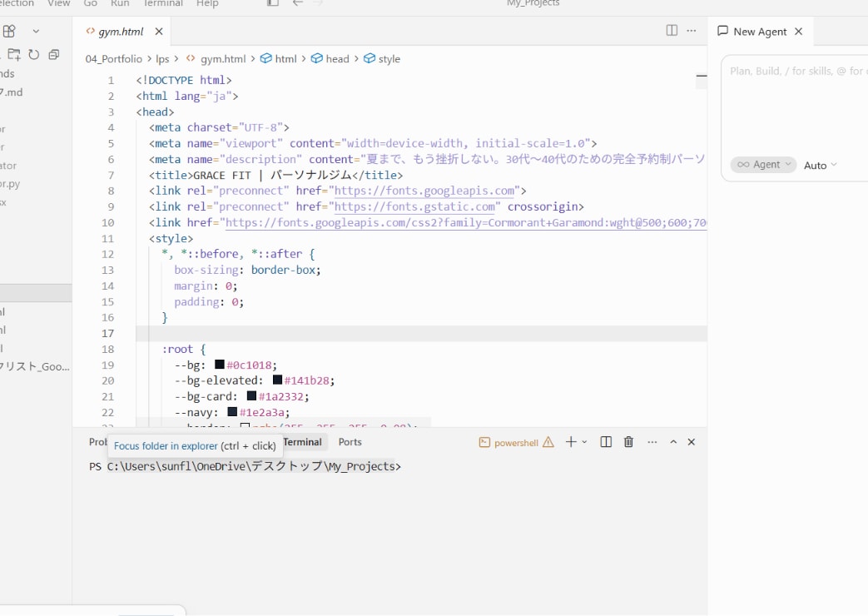Click lps folder in the breadcrumb
This screenshot has height=616, width=868.
click(x=162, y=59)
